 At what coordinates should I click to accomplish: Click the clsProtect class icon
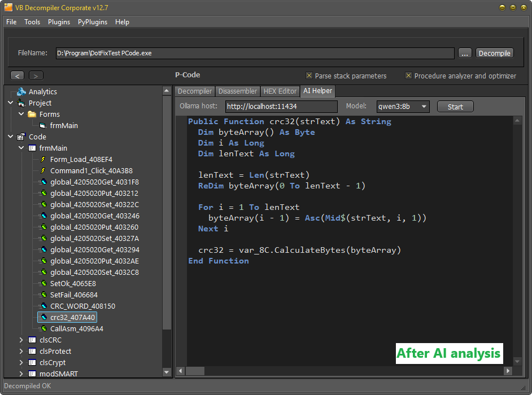click(32, 351)
